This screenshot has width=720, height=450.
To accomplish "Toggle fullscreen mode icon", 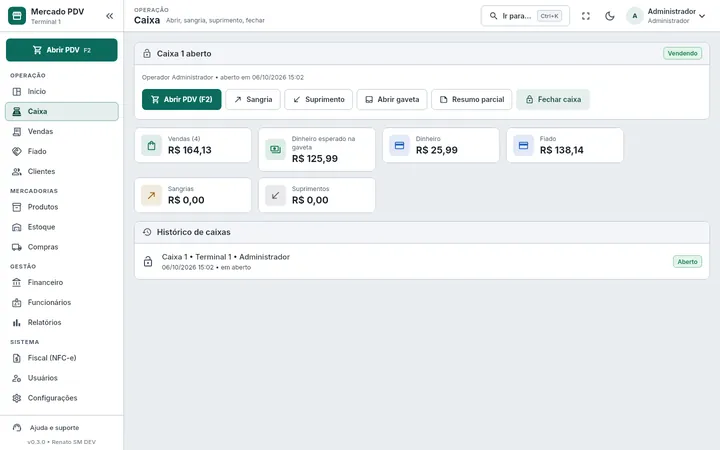I will [585, 16].
